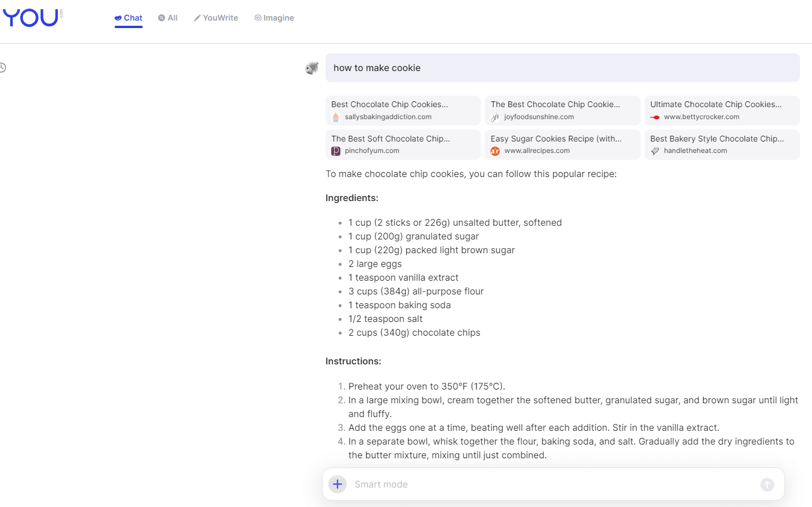
Task: Open chat history clock icon
Action: (x=2, y=68)
